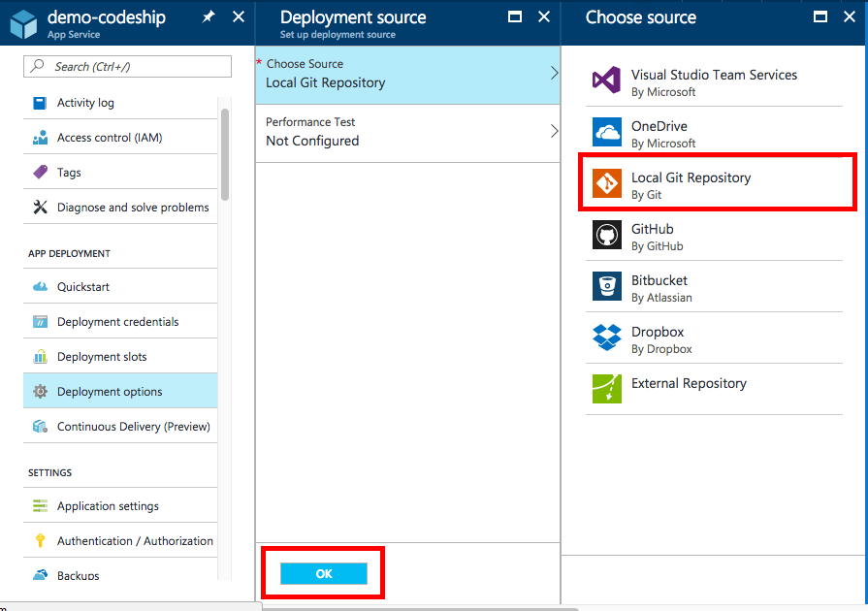868x611 pixels.
Task: Choose OneDrive By Microsoft source
Action: coord(714,132)
